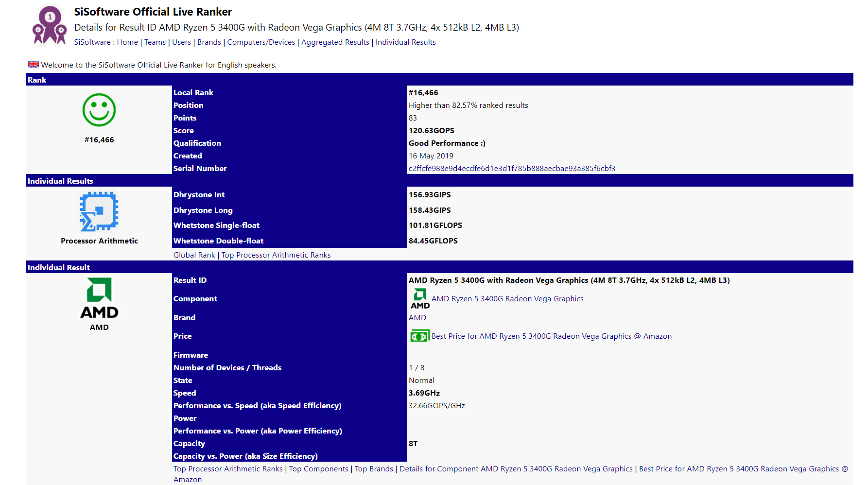The image size is (868, 485).
Task: Click the serial number hash link
Action: [x=512, y=169]
